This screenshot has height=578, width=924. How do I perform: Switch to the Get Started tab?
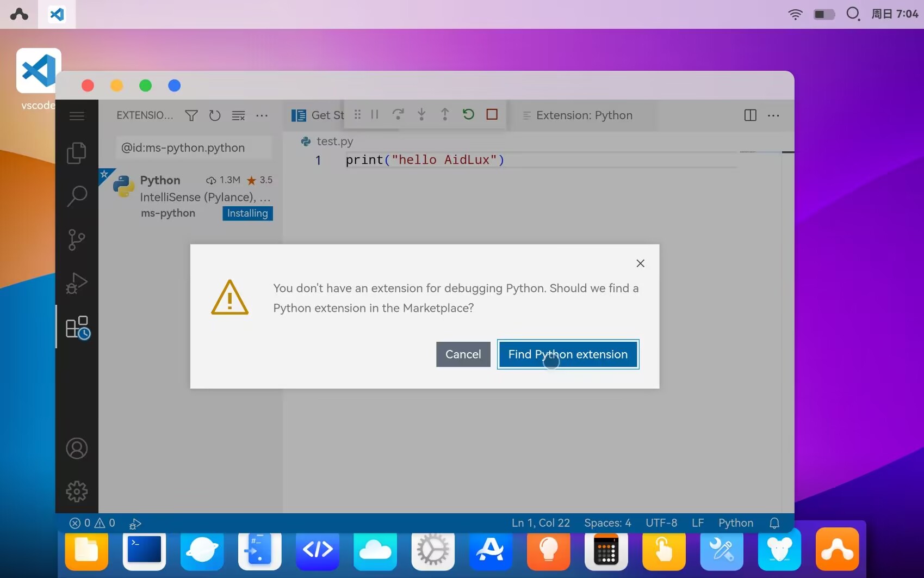tap(318, 115)
